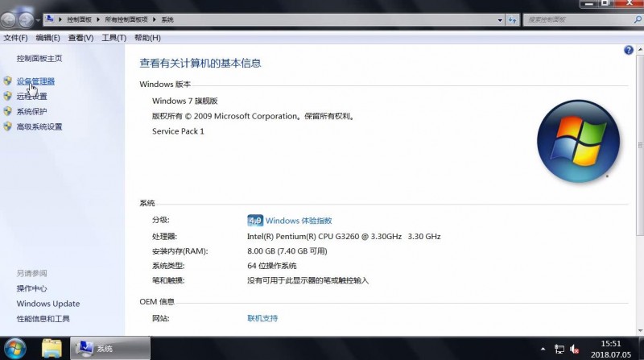
Task: Click the search magnifier icon
Action: (638, 19)
